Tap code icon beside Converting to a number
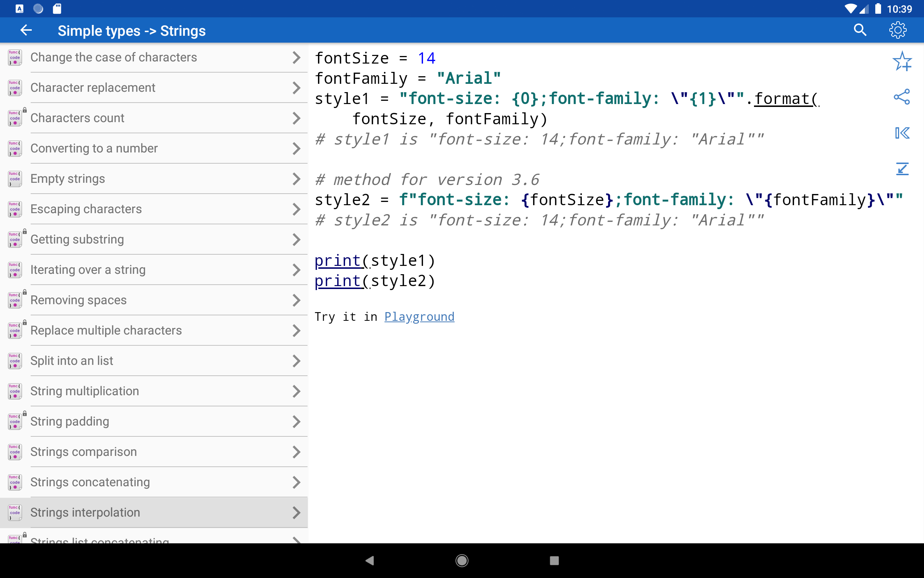 point(15,148)
